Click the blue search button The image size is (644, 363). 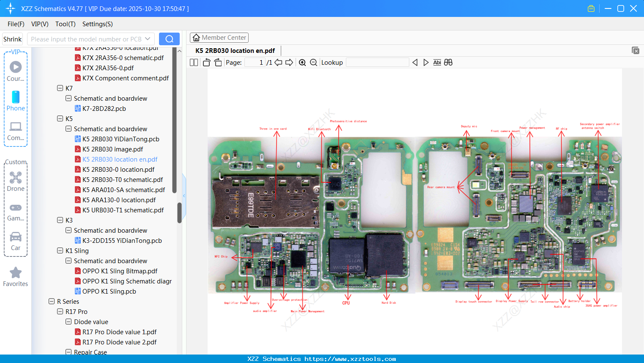[169, 39]
